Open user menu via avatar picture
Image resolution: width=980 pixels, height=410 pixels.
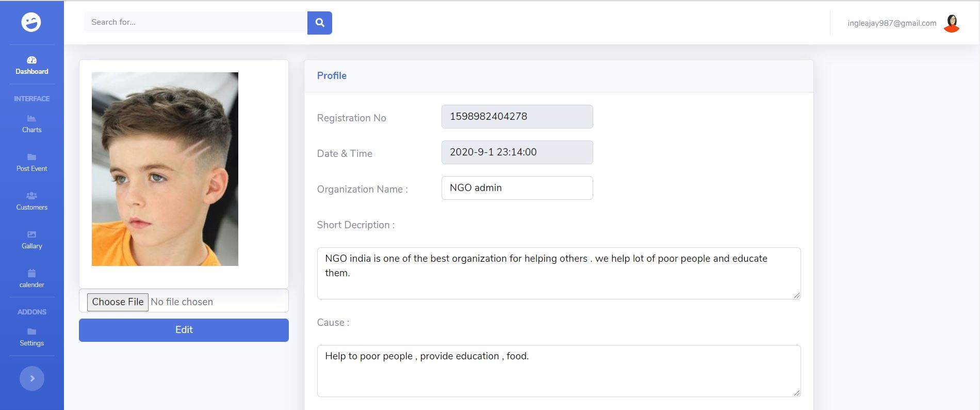(x=951, y=23)
